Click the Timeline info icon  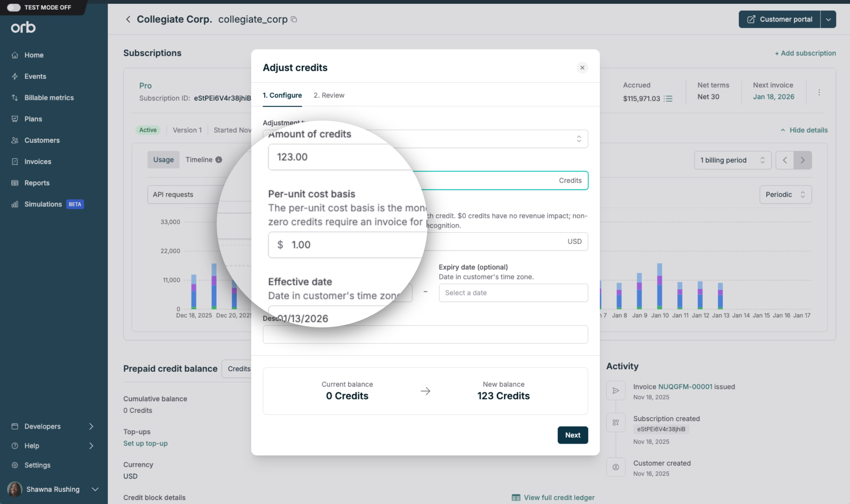219,160
